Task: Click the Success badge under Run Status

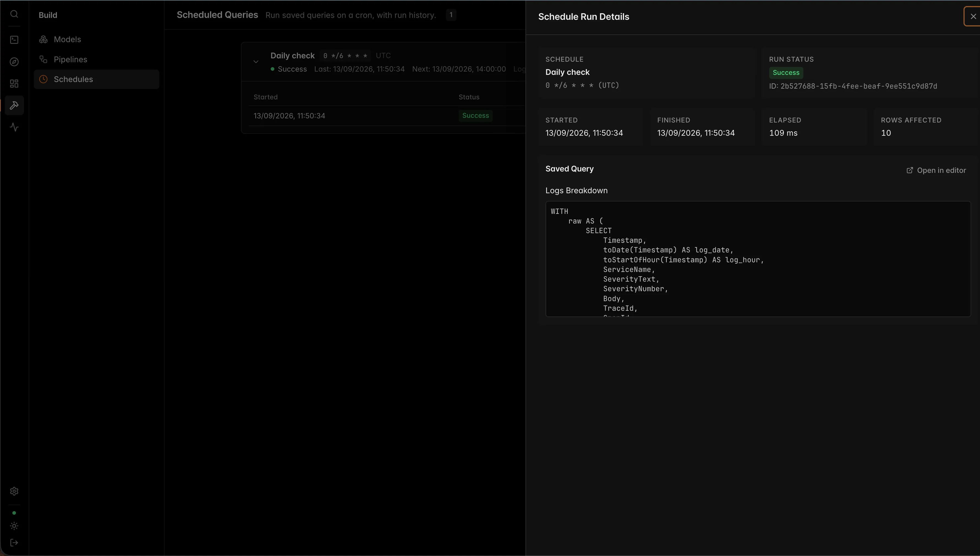Action: pyautogui.click(x=786, y=73)
